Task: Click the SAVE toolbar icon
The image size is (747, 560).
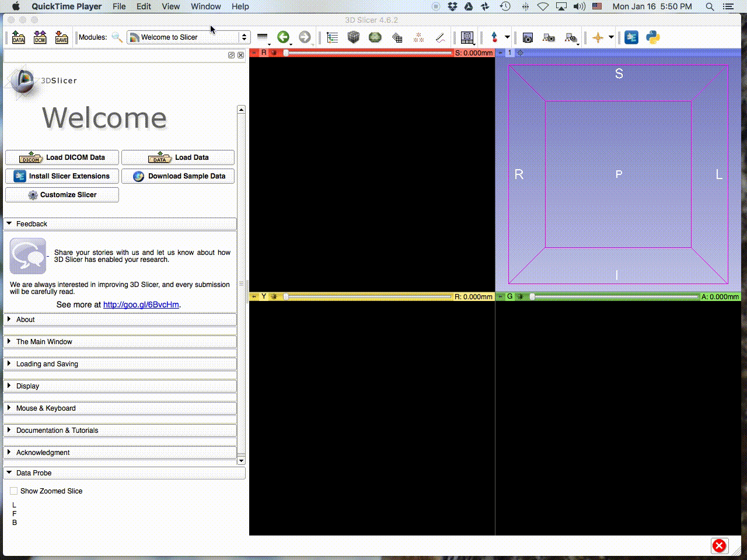Action: pyautogui.click(x=61, y=37)
